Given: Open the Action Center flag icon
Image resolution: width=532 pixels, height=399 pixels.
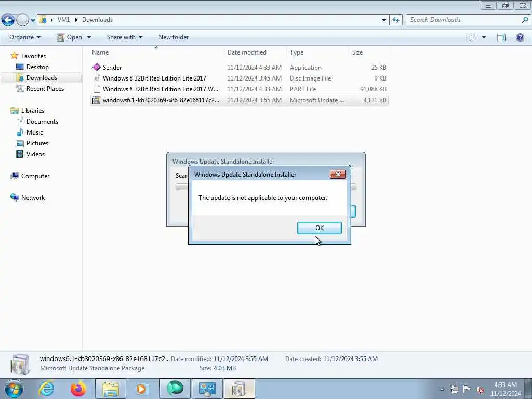Looking at the screenshot, I should pyautogui.click(x=467, y=389).
